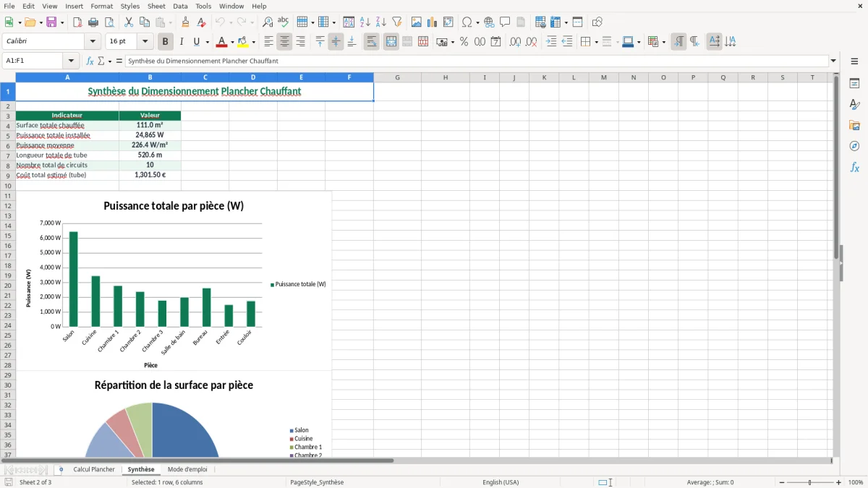This screenshot has height=488, width=868.
Task: Open the Styles menu
Action: 130,6
